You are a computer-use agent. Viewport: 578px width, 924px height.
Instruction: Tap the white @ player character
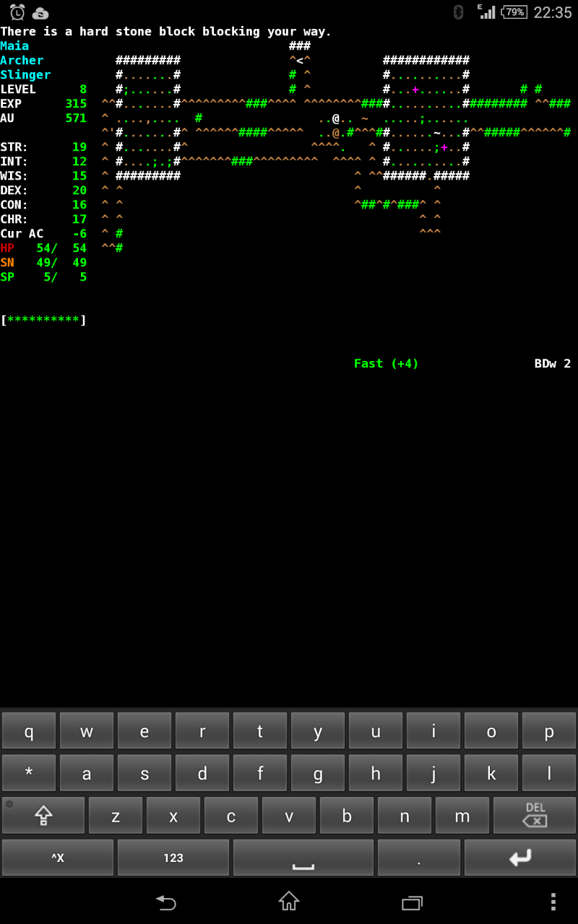point(336,118)
